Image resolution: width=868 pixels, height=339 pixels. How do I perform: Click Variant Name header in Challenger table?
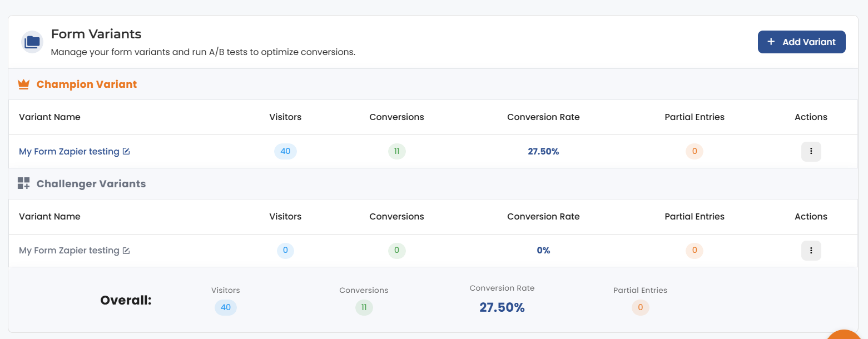point(49,217)
